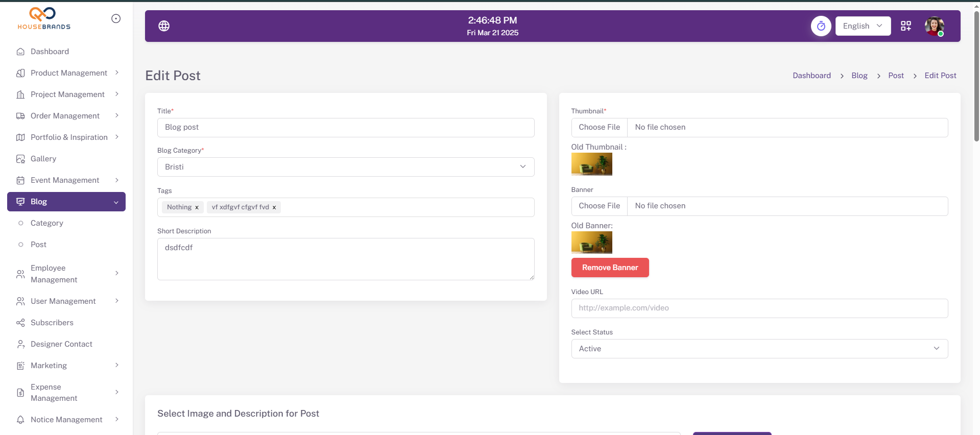Click the Video URL input field
The width and height of the screenshot is (980, 435).
(x=759, y=308)
